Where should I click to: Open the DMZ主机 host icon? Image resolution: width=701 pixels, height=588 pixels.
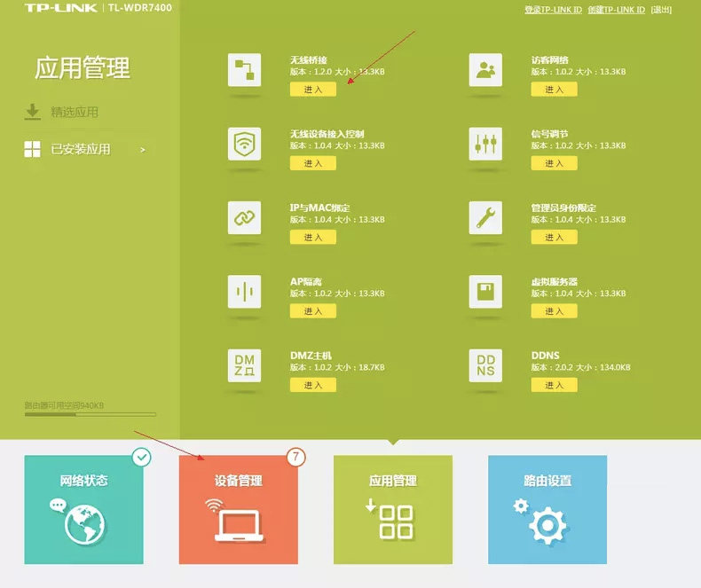click(x=245, y=365)
